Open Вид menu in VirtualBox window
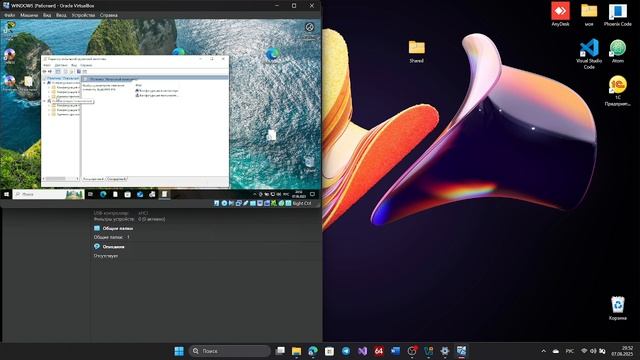 tap(47, 15)
